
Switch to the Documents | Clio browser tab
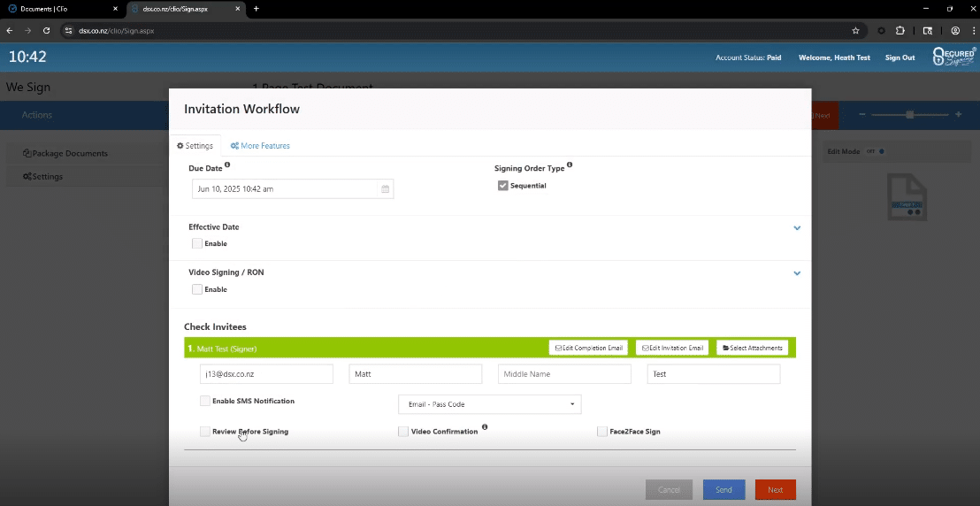pyautogui.click(x=63, y=9)
